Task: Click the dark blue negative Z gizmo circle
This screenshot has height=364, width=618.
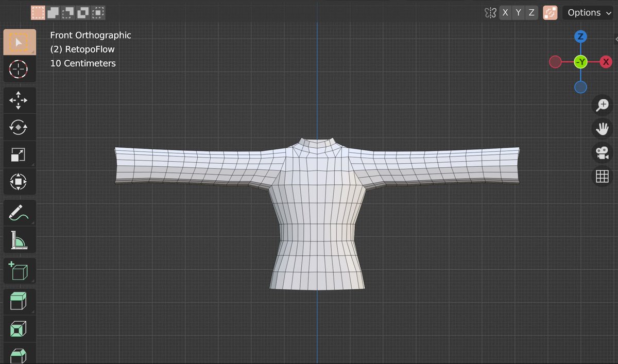Action: pos(580,88)
